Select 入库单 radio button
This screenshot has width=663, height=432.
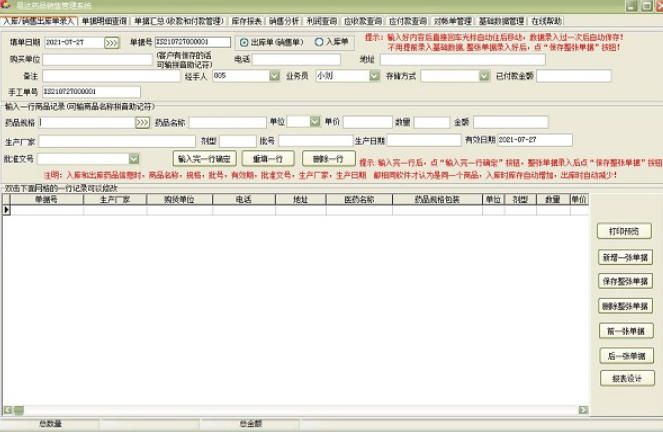(319, 42)
